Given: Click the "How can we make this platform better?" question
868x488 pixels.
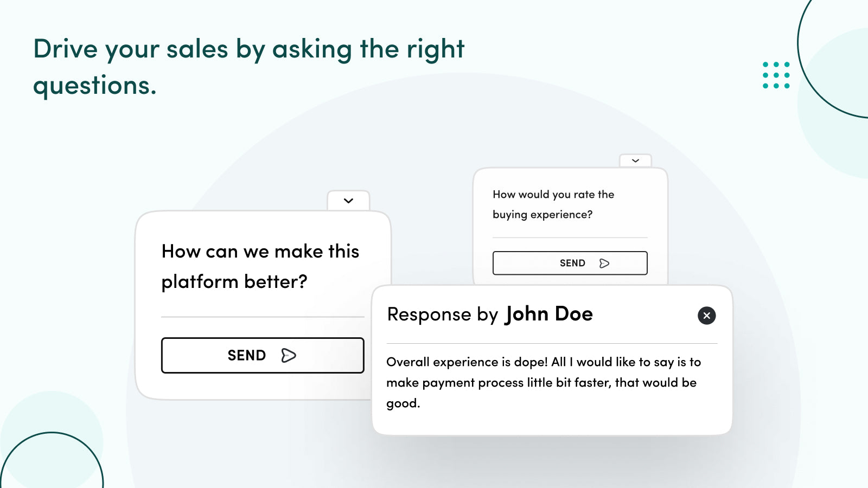Looking at the screenshot, I should (x=260, y=266).
